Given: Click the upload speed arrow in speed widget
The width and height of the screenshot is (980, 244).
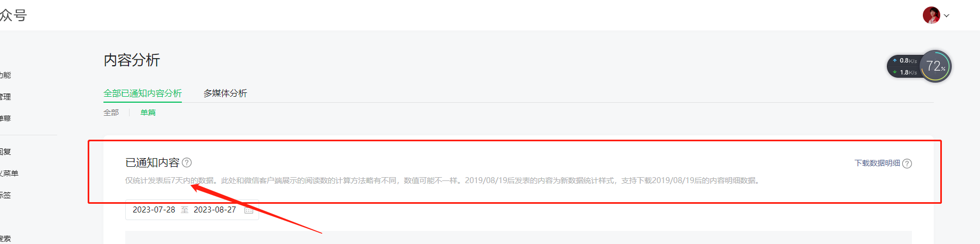Looking at the screenshot, I should point(895,60).
